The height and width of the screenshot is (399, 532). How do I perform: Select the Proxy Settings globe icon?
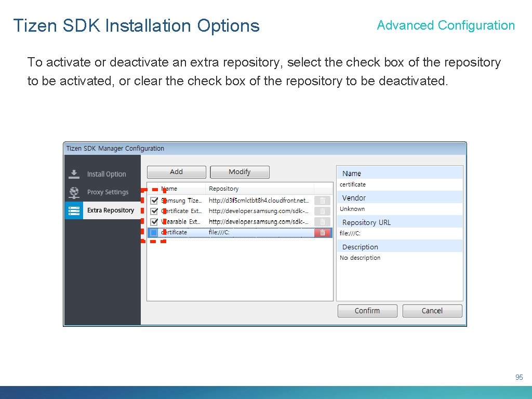(74, 192)
